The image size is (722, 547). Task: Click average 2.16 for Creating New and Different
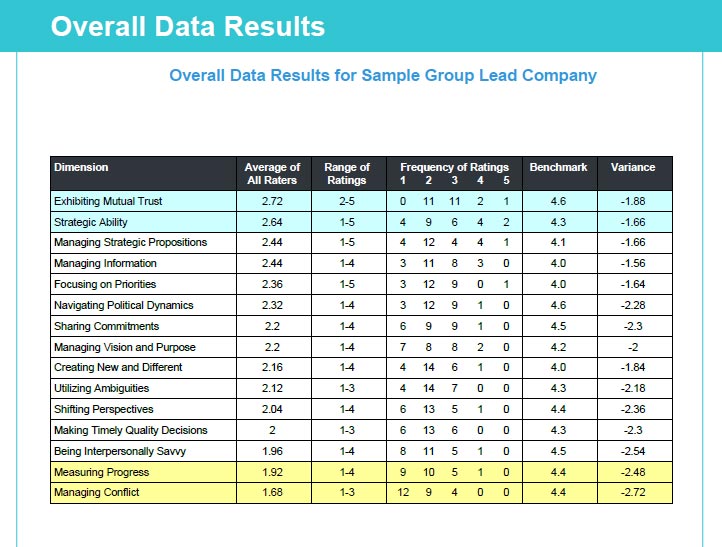click(x=272, y=367)
